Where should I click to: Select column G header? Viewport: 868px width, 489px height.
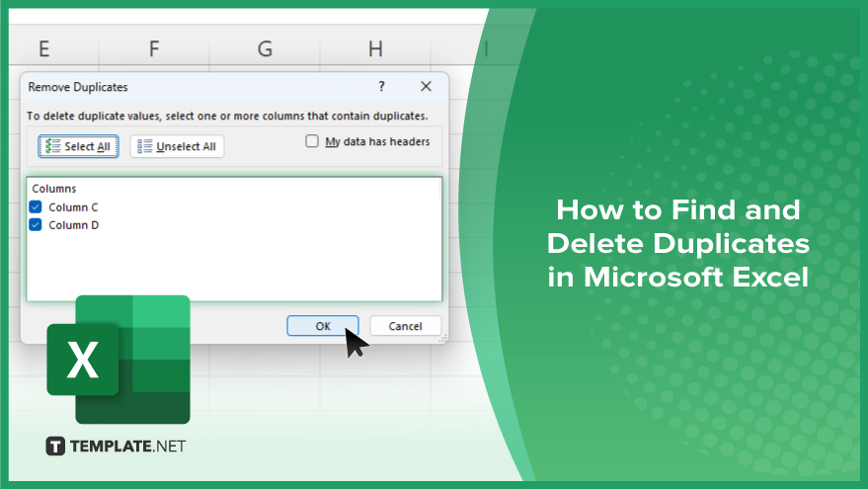265,48
